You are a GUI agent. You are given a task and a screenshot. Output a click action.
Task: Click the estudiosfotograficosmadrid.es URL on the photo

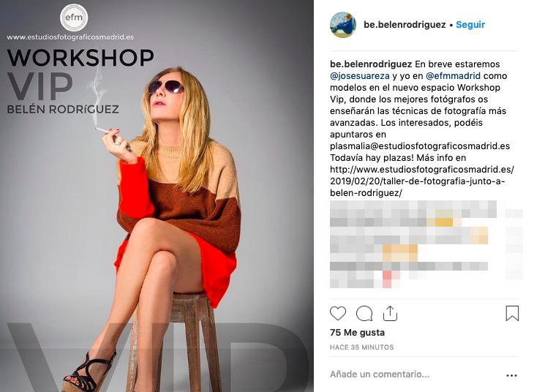[x=70, y=37]
